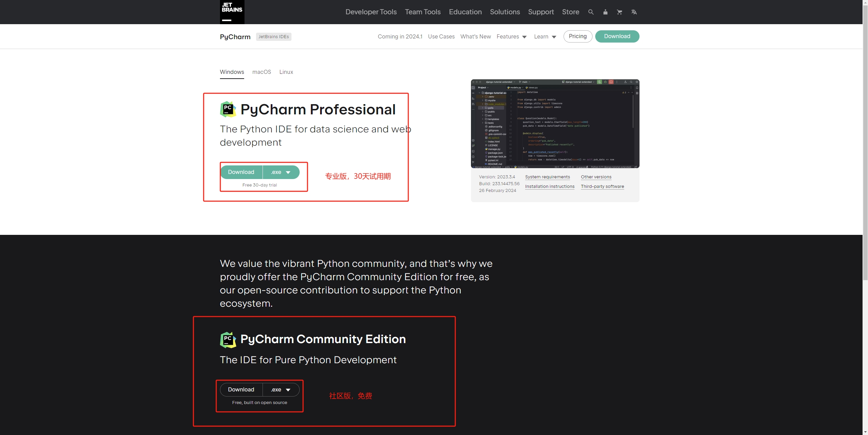
Task: Expand the Learn dropdown
Action: click(544, 36)
